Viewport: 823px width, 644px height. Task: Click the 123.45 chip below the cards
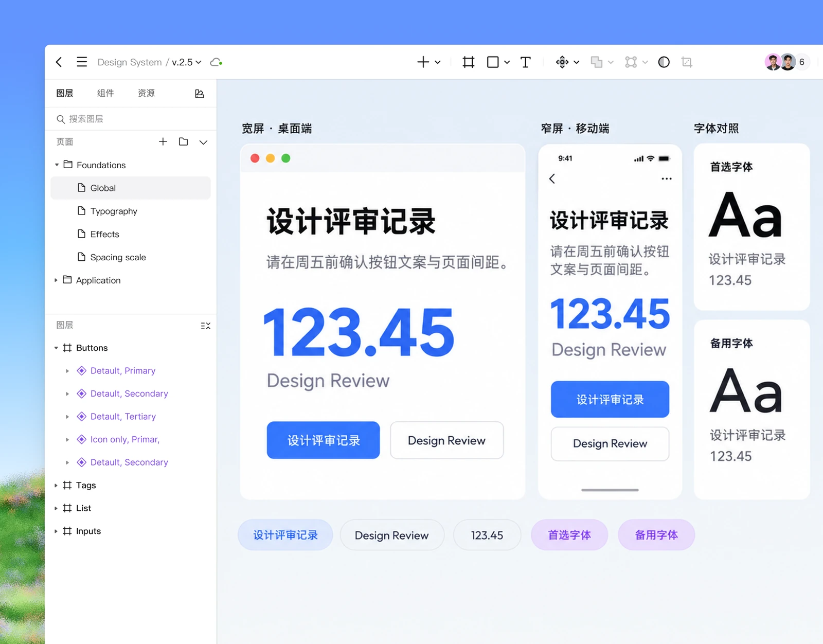487,535
